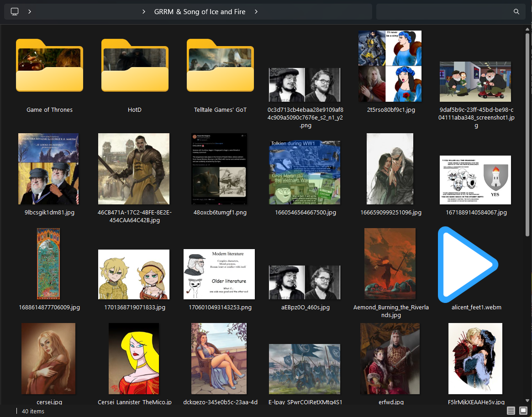Open the HotD folder icon
The width and height of the screenshot is (532, 417).
coord(135,65)
